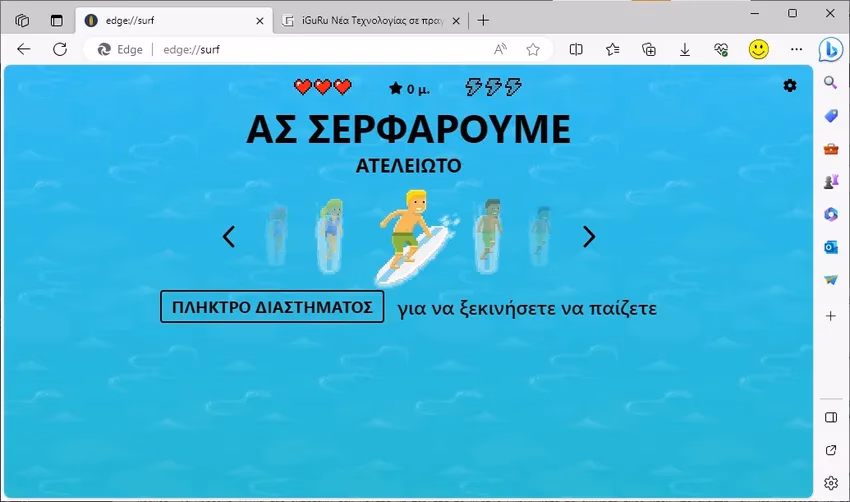Open a new tab with plus button
Viewport: 850px width, 502px height.
(483, 21)
